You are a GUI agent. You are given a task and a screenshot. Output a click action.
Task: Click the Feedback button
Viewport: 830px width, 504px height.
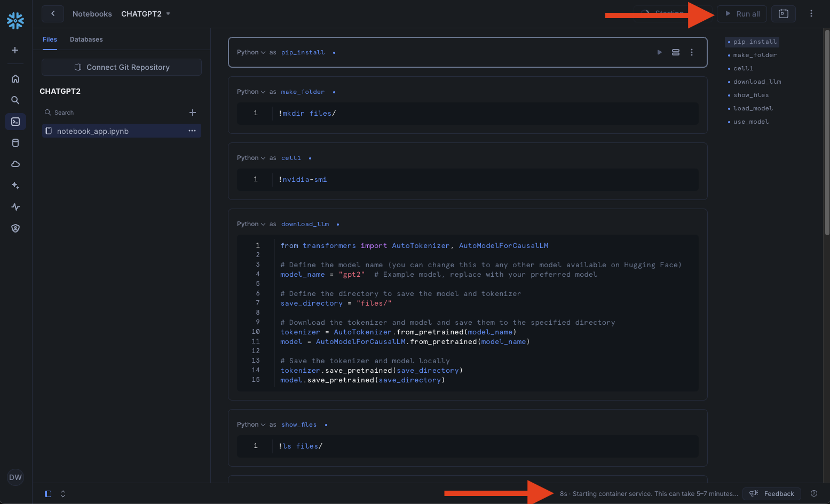click(x=772, y=493)
